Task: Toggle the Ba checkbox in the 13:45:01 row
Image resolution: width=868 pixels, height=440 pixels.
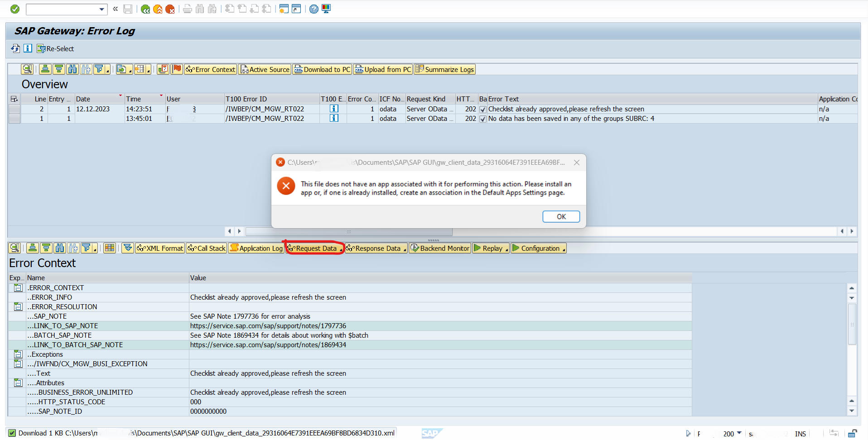Action: click(x=482, y=119)
